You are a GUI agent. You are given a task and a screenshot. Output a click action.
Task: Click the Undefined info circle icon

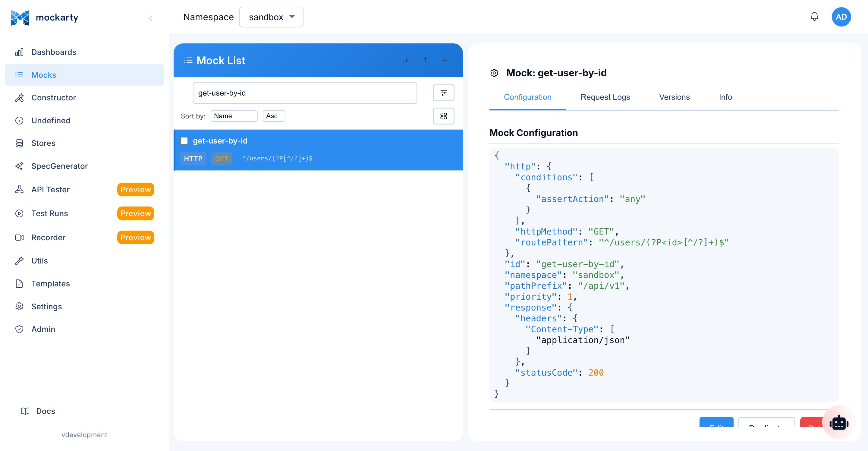click(x=19, y=120)
